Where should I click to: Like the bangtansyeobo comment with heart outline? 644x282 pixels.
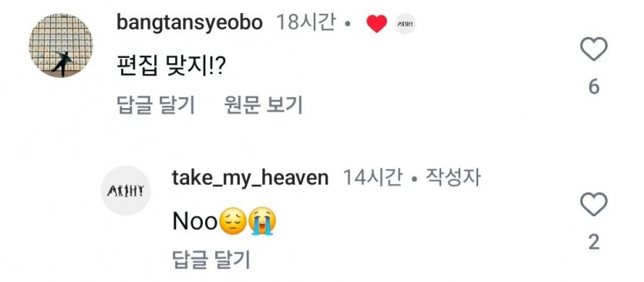(x=593, y=49)
